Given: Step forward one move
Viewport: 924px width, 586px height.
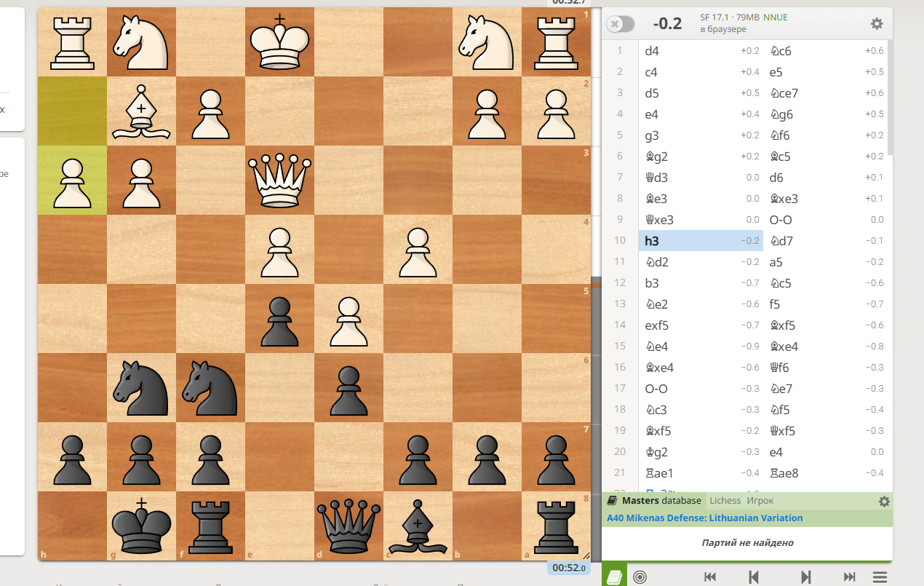Looking at the screenshot, I should click(x=805, y=577).
